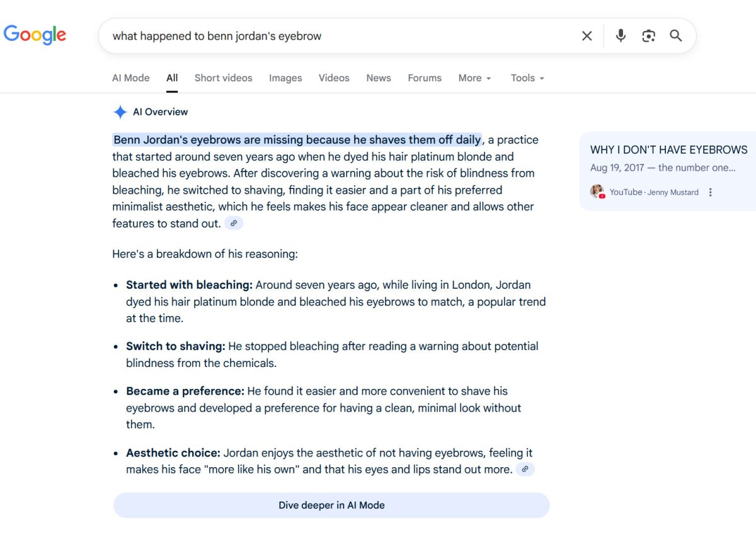The width and height of the screenshot is (756, 534).
Task: Open the Images tab
Action: (x=285, y=78)
